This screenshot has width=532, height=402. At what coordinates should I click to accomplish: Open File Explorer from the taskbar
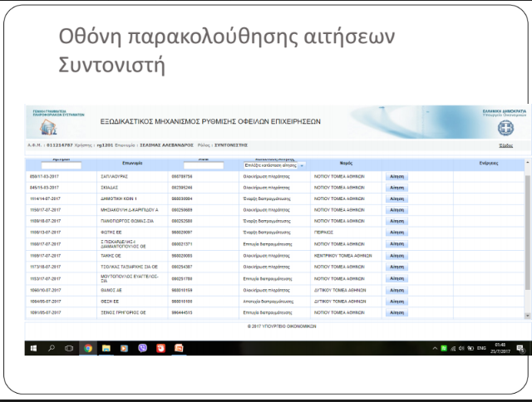point(105,349)
